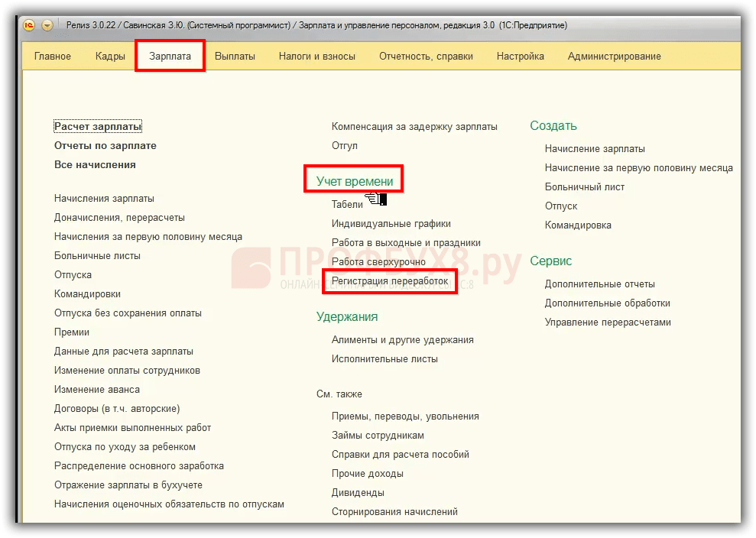Open Компенсация за задержку зарплаты link
Image resolution: width=756 pixels, height=538 pixels.
point(414,127)
